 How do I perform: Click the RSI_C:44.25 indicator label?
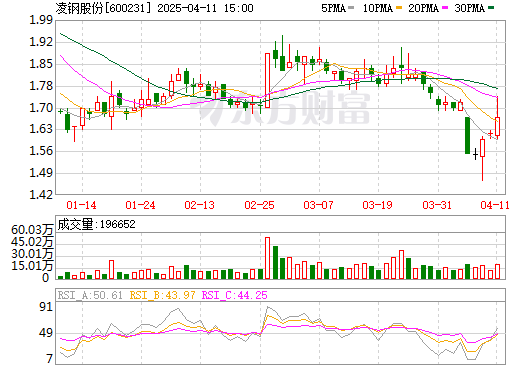(x=235, y=295)
